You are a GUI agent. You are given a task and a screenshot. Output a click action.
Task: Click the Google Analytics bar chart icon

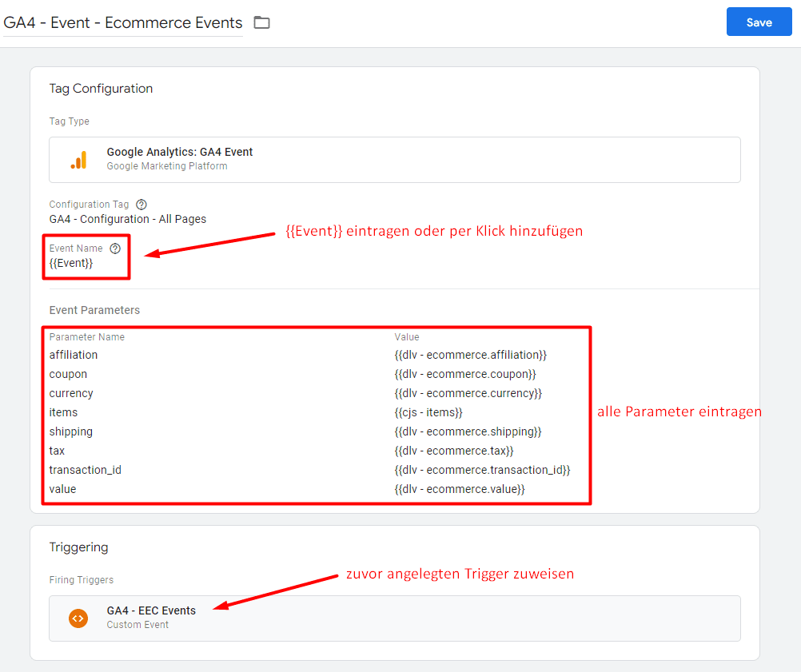click(x=78, y=160)
